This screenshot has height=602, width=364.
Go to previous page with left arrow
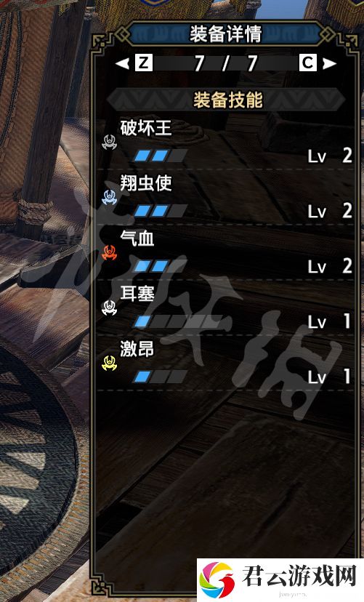point(122,63)
